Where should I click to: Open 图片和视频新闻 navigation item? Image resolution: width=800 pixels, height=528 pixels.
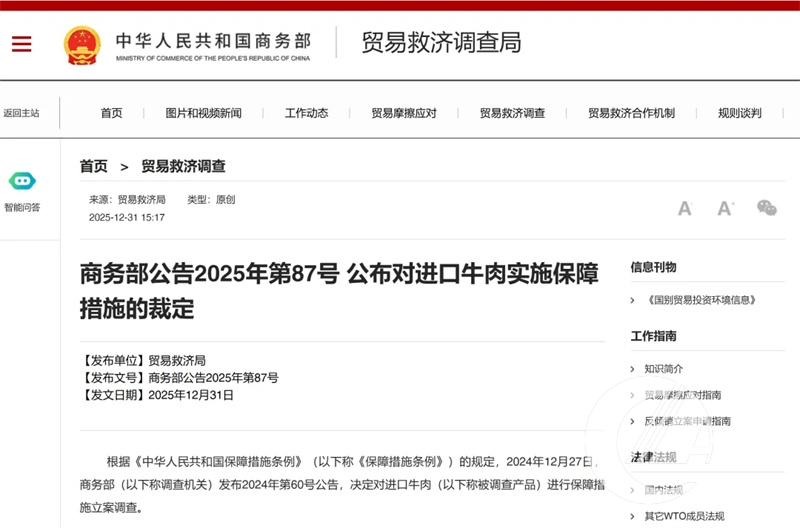pos(203,113)
